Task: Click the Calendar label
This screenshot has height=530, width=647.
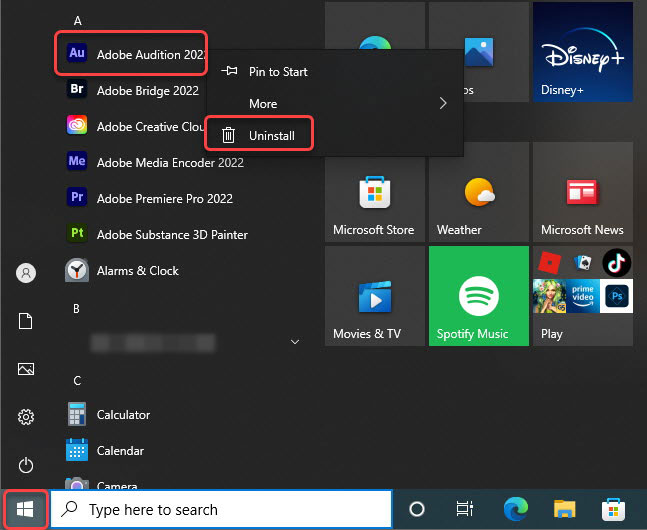Action: click(120, 450)
